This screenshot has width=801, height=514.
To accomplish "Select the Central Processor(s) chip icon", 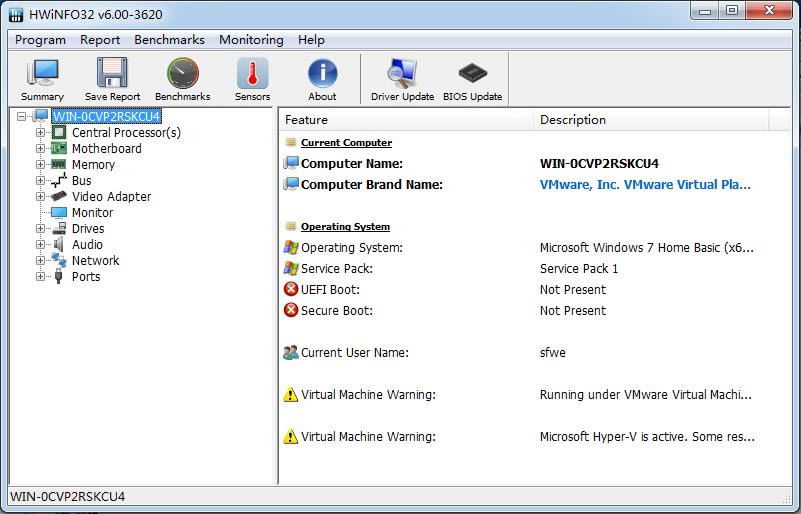I will click(x=59, y=133).
